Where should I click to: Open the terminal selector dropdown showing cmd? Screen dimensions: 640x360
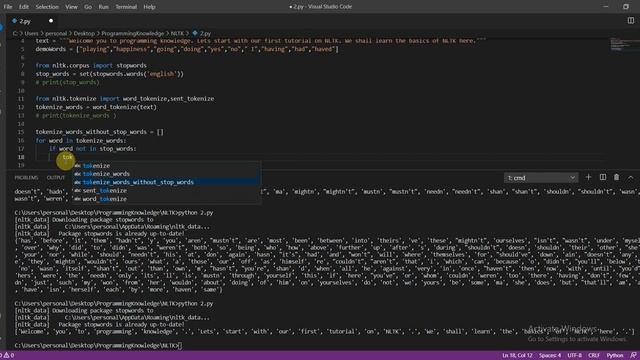pyautogui.click(x=541, y=178)
